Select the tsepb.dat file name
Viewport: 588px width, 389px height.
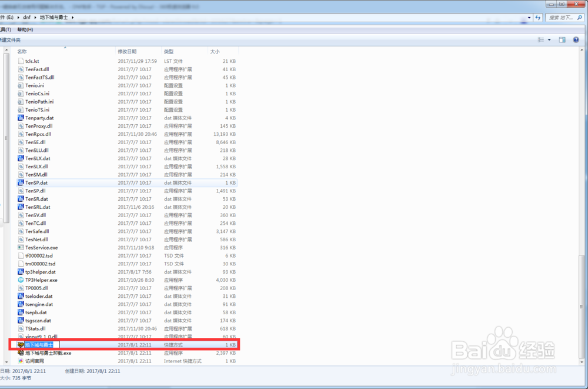[36, 312]
